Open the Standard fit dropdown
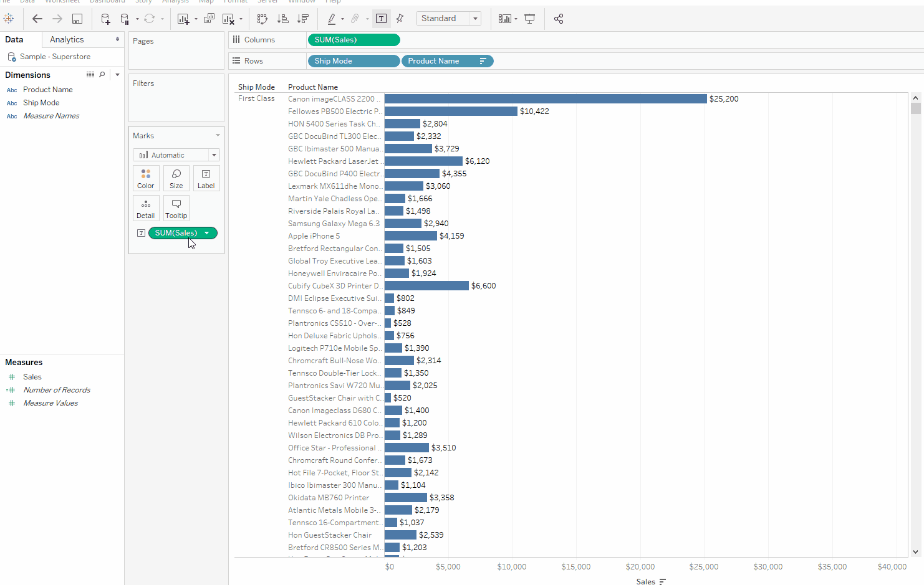The width and height of the screenshot is (924, 585). pos(475,18)
